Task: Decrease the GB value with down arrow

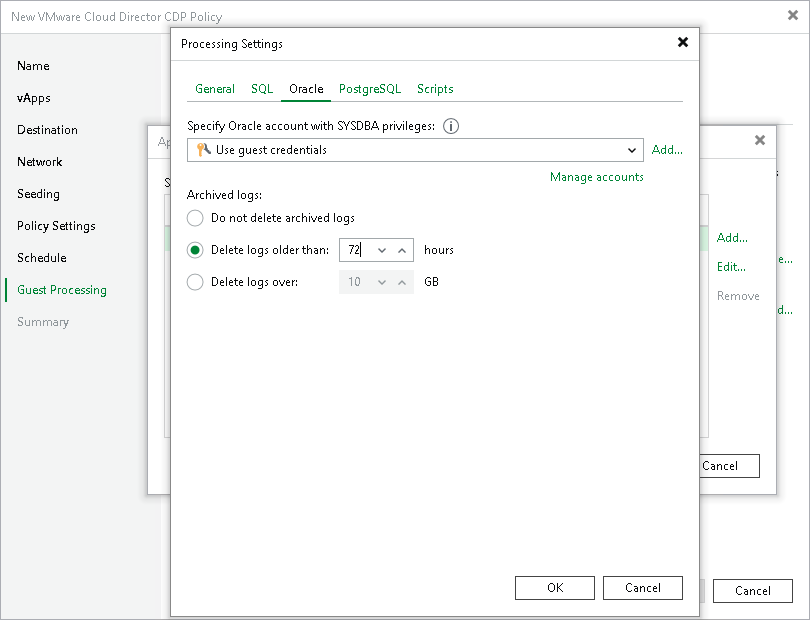Action: 382,282
